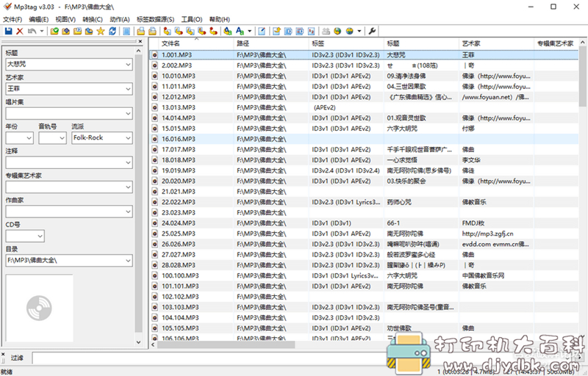Open the 帮助(H) menu
This screenshot has height=376, width=588.
(219, 19)
